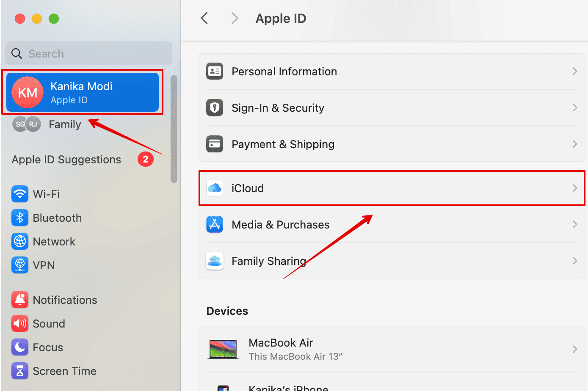Image resolution: width=588 pixels, height=391 pixels.
Task: Click the Wi-Fi icon in sidebar
Action: coord(20,194)
